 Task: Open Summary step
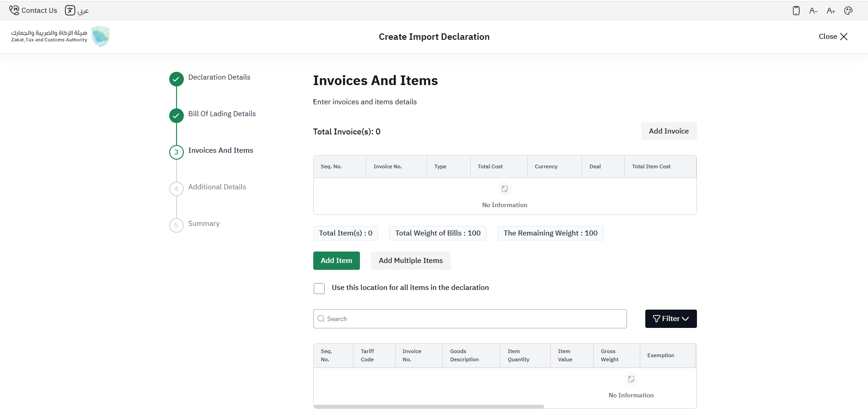tap(204, 224)
